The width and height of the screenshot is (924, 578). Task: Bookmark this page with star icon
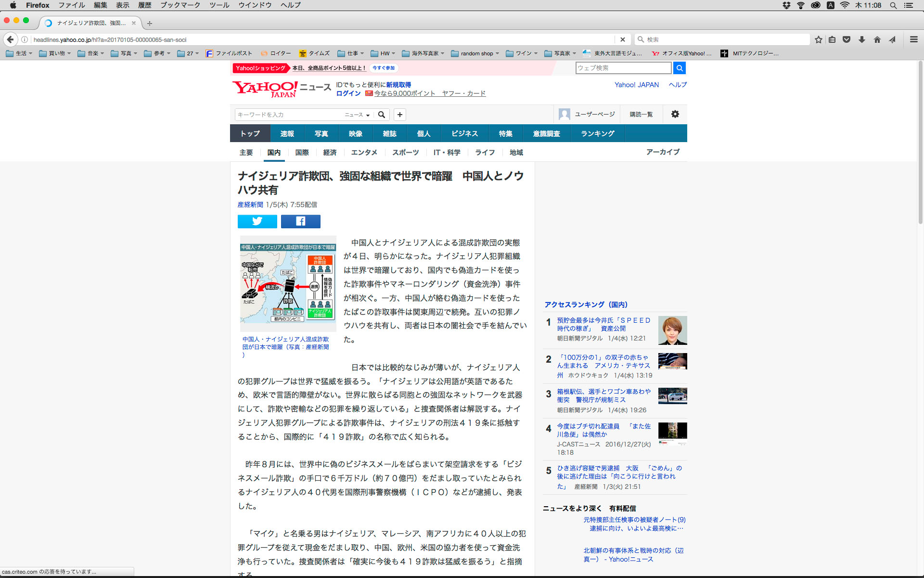tap(818, 39)
